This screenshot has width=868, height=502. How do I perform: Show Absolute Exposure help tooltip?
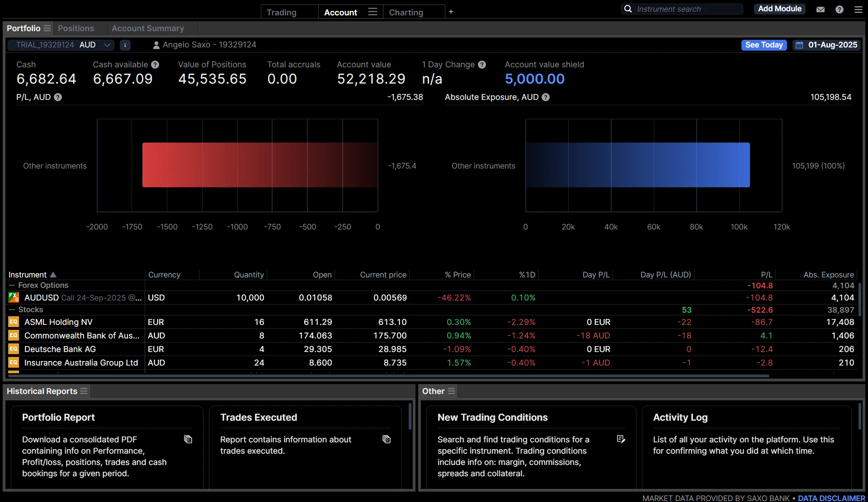[546, 97]
